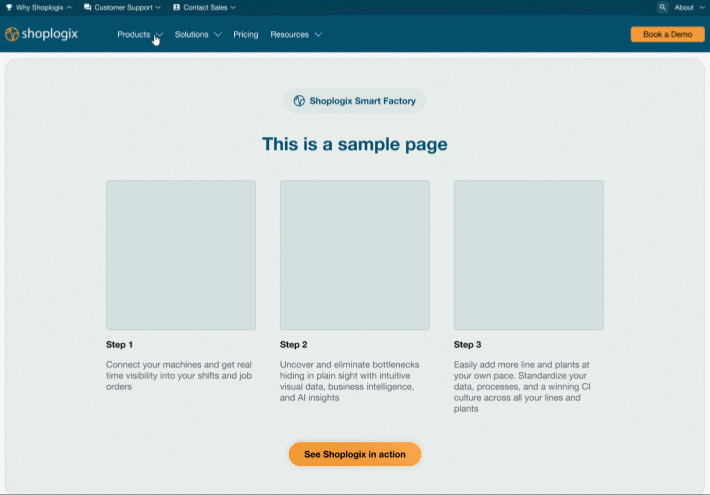The width and height of the screenshot is (710, 495).
Task: Expand the Resources dropdown chevron
Action: [318, 34]
